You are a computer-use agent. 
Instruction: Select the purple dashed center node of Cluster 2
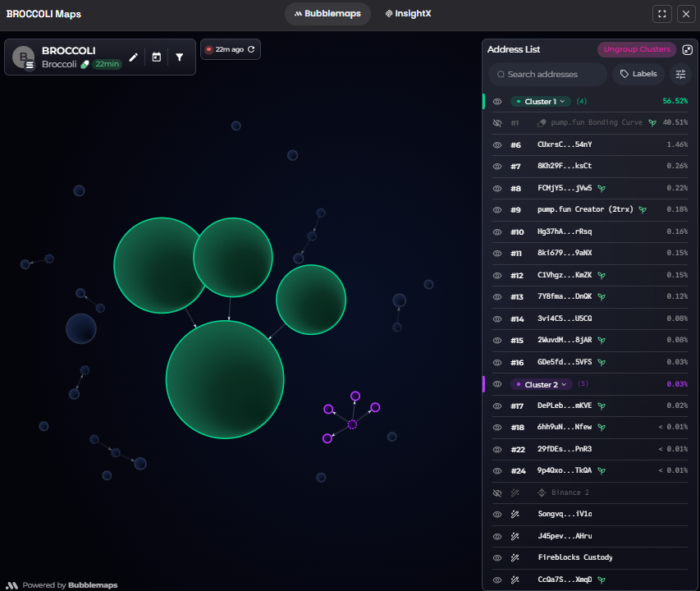[352, 424]
